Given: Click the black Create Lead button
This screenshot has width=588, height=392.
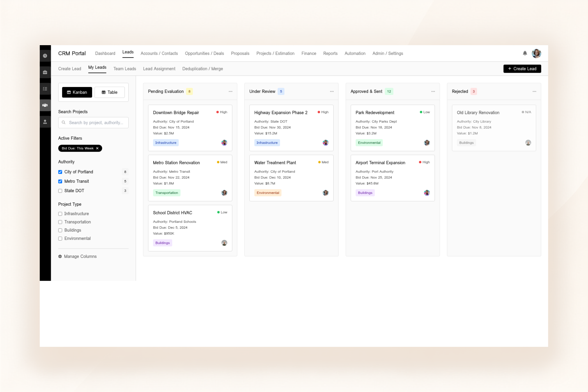Looking at the screenshot, I should pos(522,69).
